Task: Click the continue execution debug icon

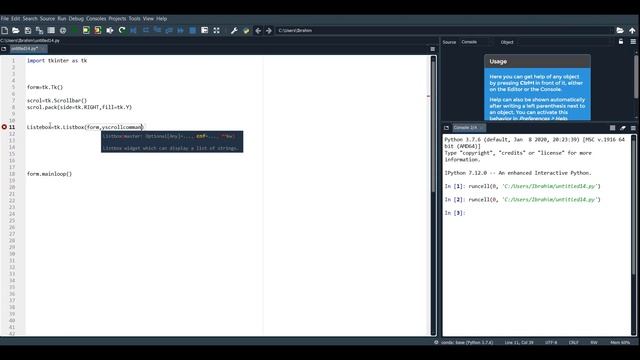Action: pyautogui.click(x=180, y=30)
